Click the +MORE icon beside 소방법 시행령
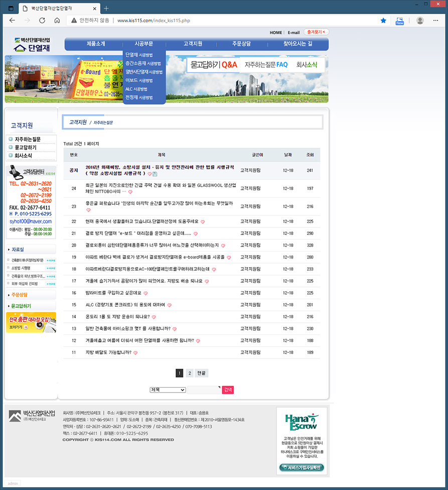Screen dimensions: 448x490 tap(51, 268)
